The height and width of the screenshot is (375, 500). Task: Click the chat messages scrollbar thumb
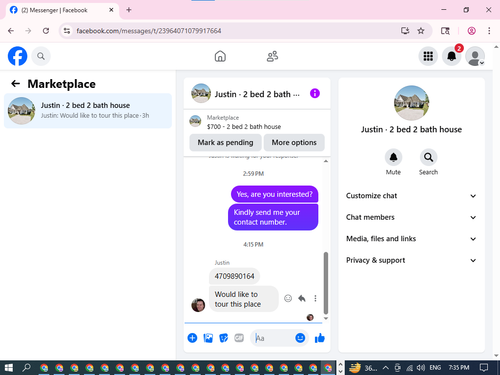[x=326, y=283]
